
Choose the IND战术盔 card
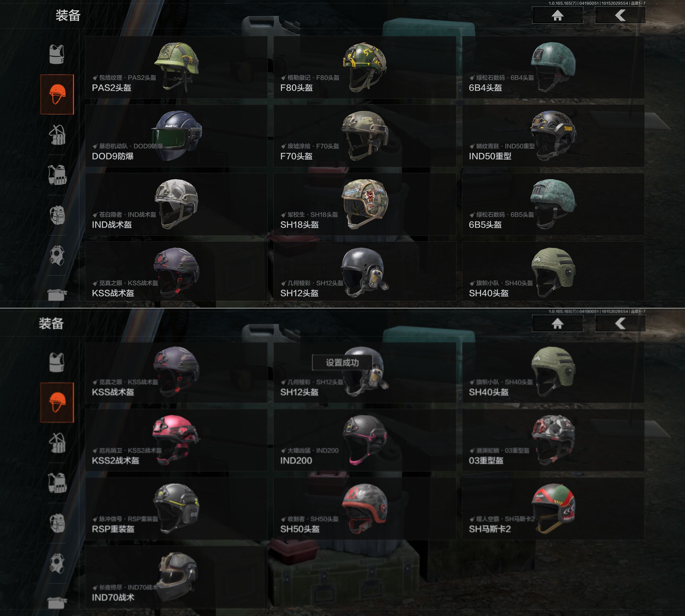click(x=176, y=204)
